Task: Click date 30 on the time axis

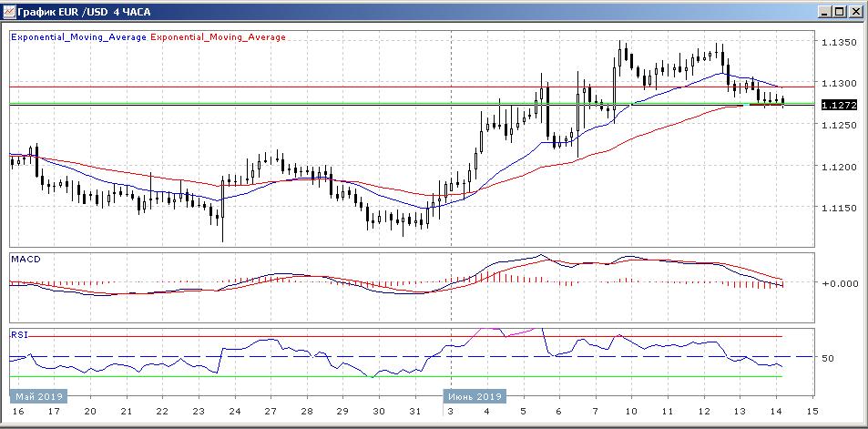Action: pyautogui.click(x=379, y=412)
